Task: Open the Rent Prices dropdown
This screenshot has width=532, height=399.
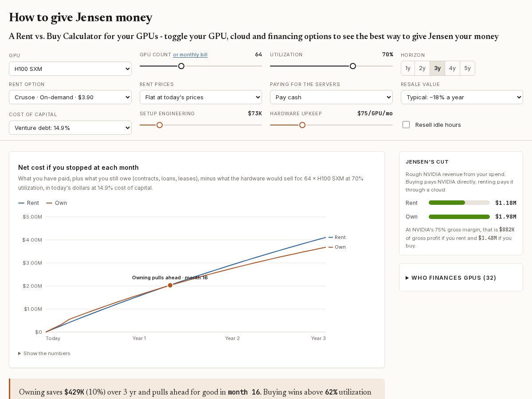Action: [201, 97]
